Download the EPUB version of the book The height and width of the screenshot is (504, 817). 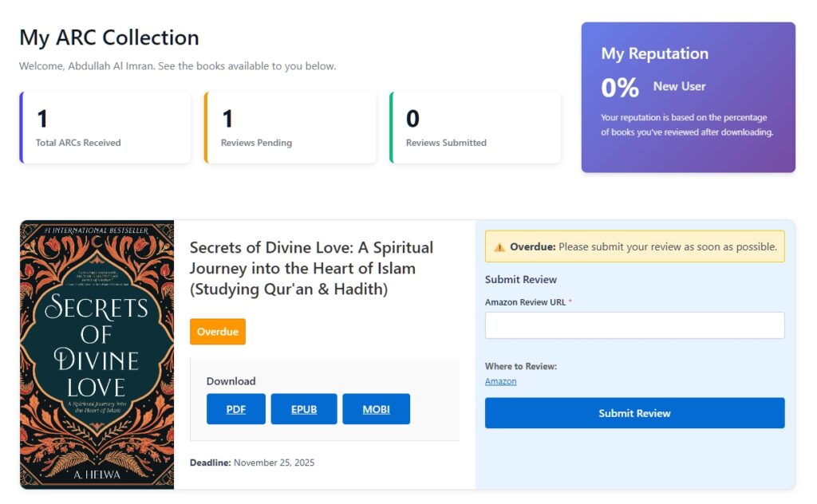pos(303,408)
